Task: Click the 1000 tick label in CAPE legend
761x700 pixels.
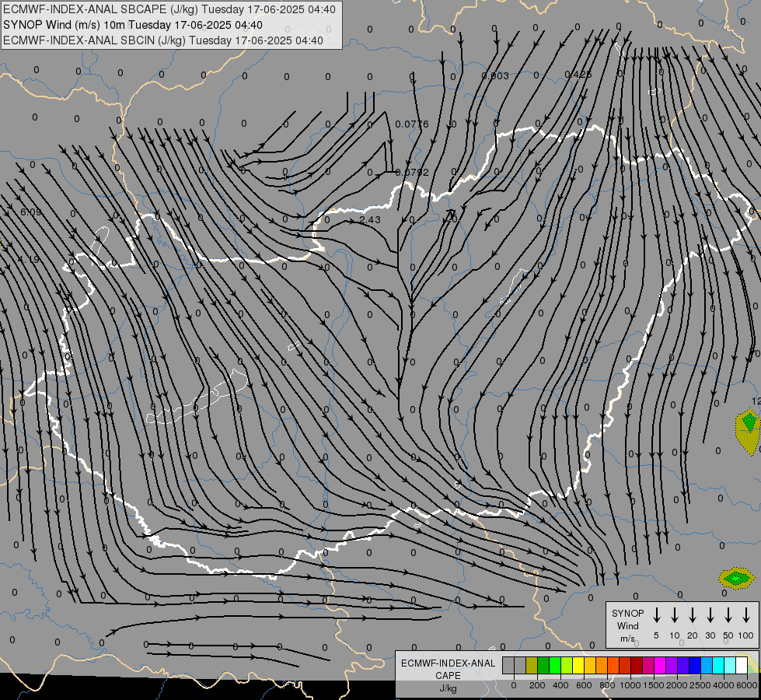Action: point(630,685)
